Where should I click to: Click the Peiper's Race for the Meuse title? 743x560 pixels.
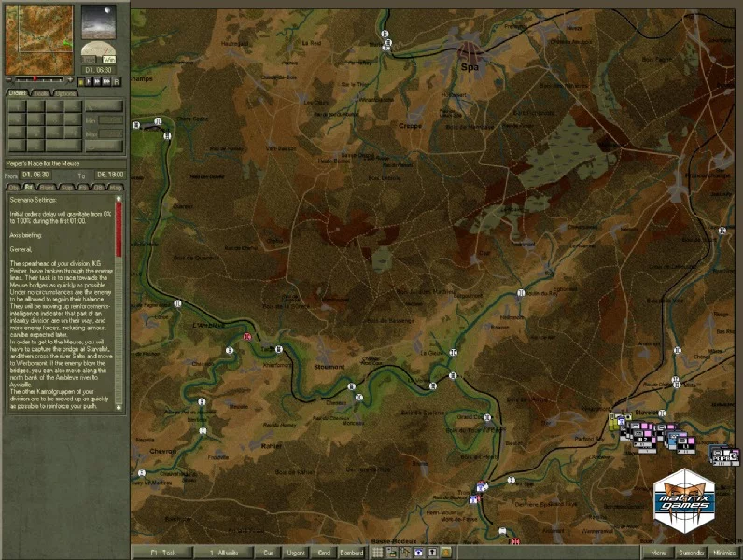click(x=43, y=163)
